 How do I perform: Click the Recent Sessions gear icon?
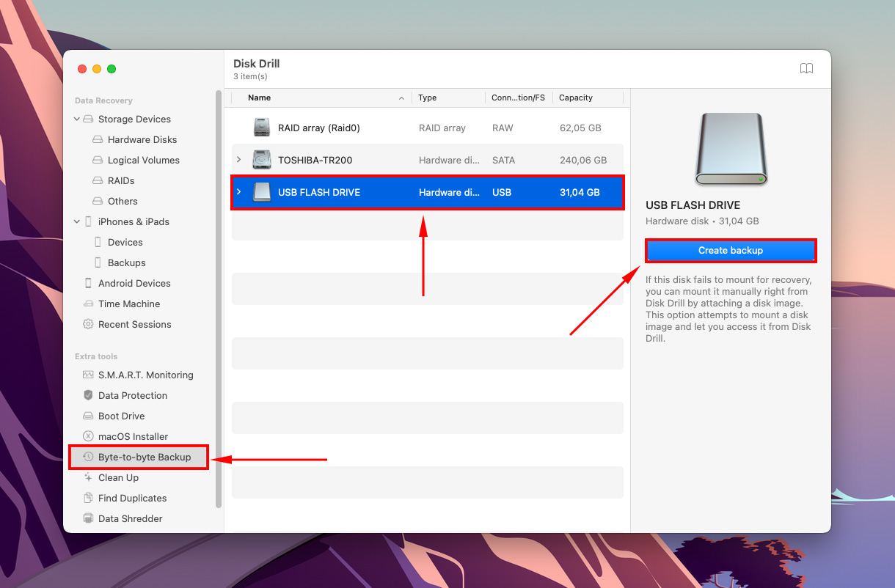(x=88, y=324)
